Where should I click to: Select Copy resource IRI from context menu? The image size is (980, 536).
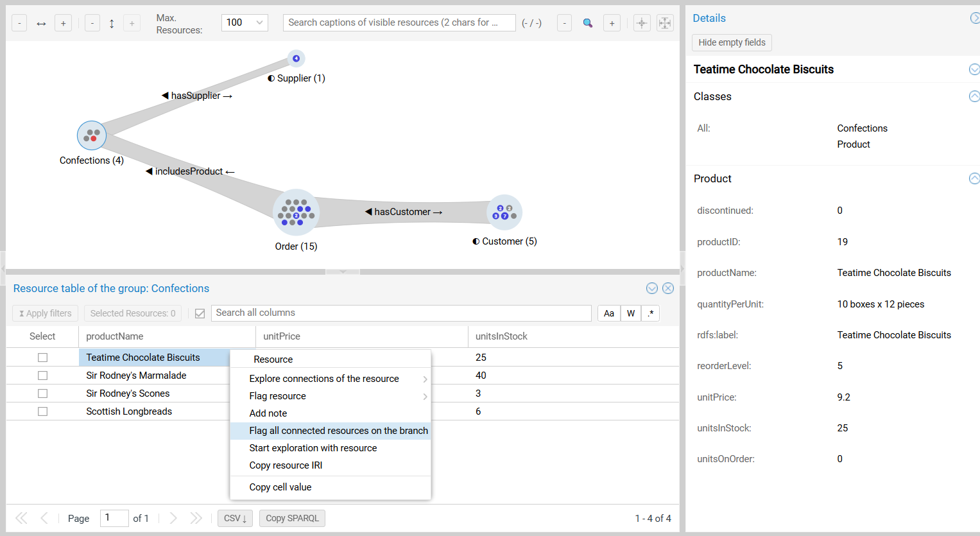coord(286,465)
